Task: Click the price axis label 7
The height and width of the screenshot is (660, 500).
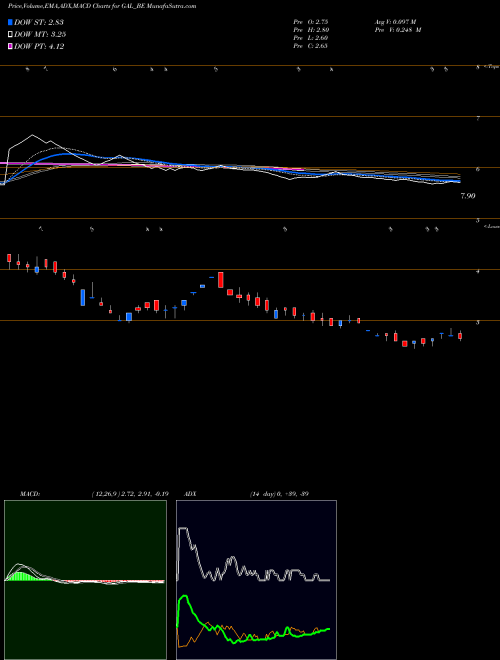Action: [x=478, y=119]
